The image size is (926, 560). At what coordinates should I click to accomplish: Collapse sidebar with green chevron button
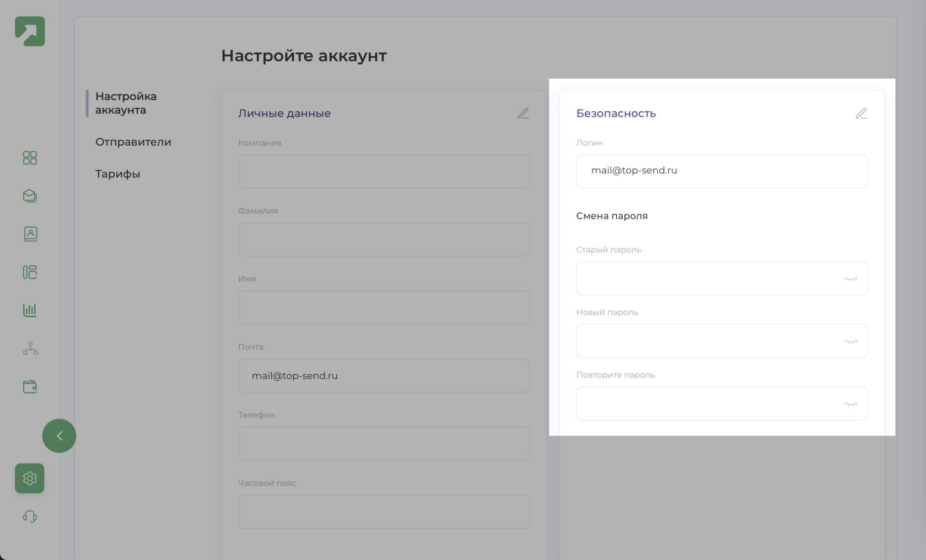[59, 436]
